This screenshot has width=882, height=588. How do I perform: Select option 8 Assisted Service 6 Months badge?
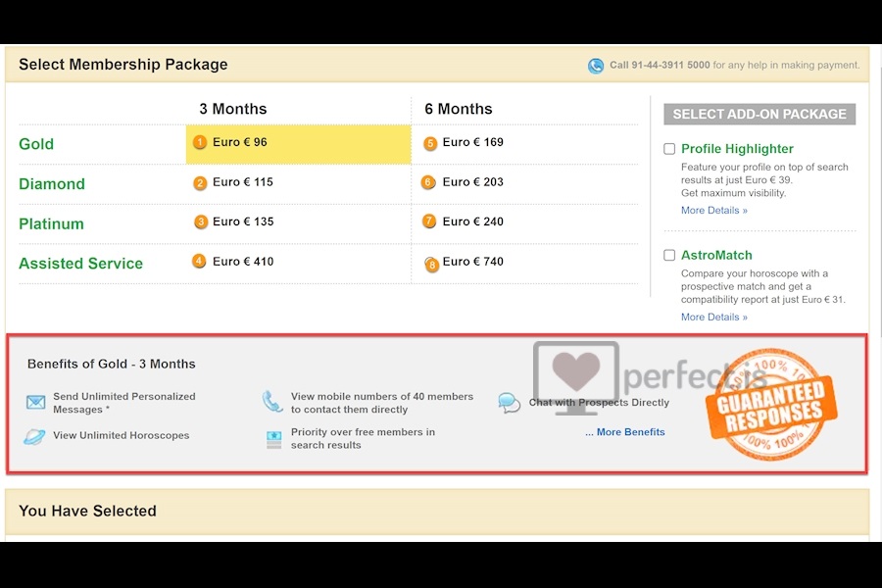click(x=431, y=264)
